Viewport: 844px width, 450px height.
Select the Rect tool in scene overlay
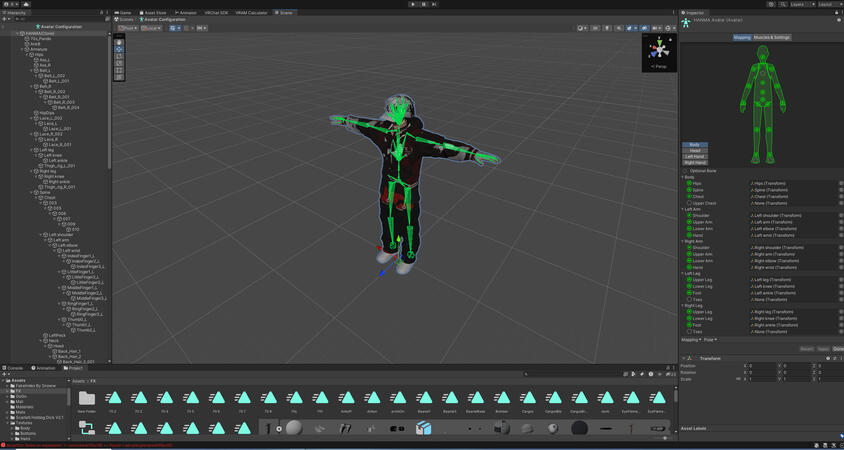coord(119,70)
